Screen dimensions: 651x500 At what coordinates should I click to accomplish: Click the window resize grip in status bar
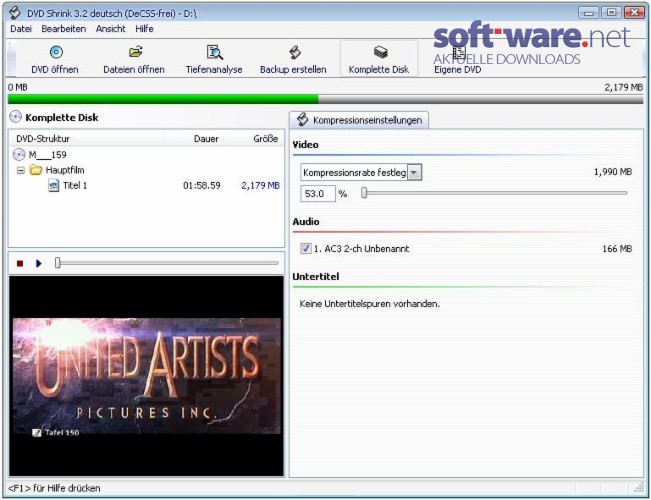coord(639,488)
